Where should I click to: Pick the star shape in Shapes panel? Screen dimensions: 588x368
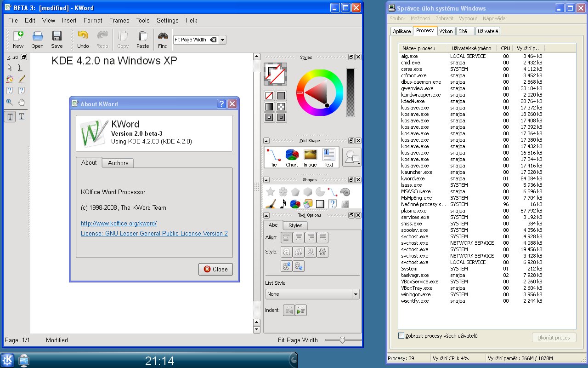coord(270,192)
